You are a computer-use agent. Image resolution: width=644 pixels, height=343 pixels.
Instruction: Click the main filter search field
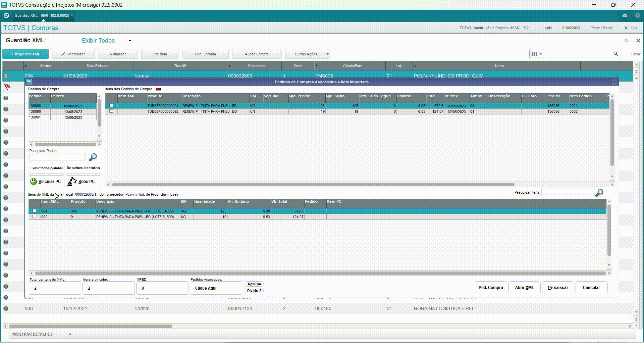(x=578, y=54)
